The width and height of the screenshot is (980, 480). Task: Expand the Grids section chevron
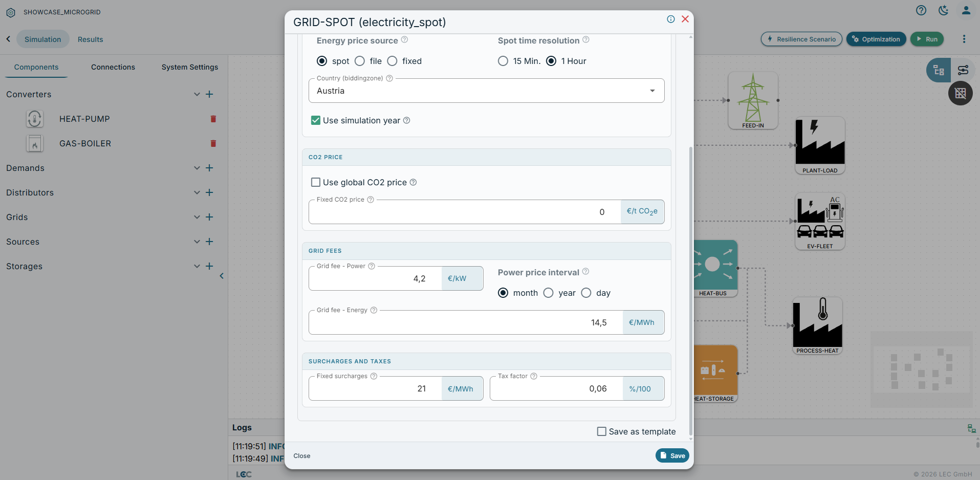pyautogui.click(x=197, y=217)
